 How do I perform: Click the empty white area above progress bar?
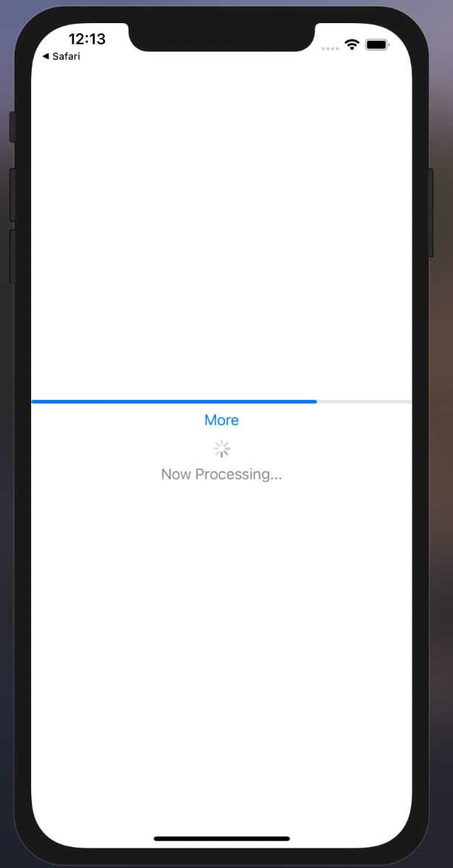tap(221, 231)
